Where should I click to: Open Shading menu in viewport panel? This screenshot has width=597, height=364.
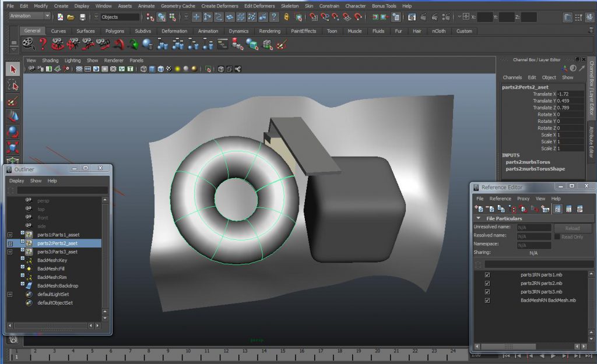tap(50, 60)
